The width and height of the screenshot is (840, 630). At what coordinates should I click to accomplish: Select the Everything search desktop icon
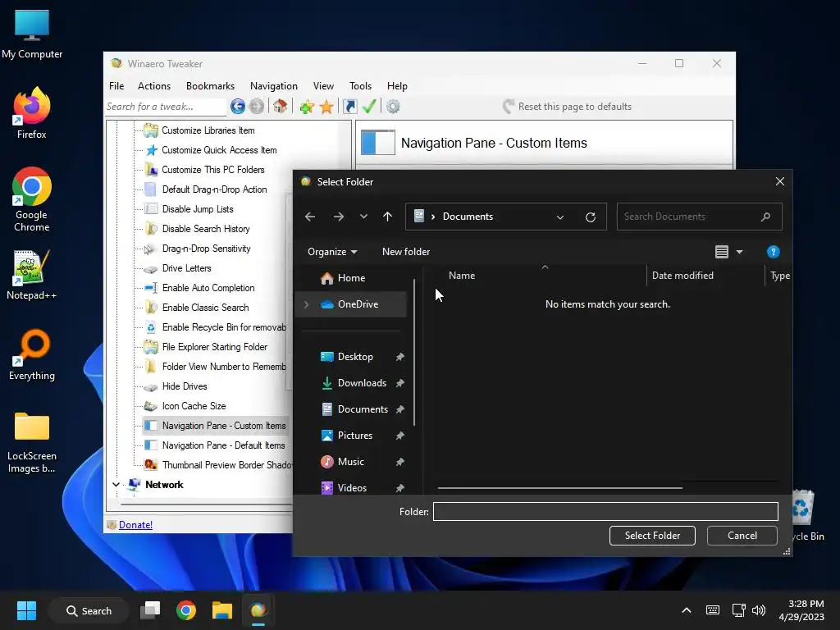(x=32, y=355)
